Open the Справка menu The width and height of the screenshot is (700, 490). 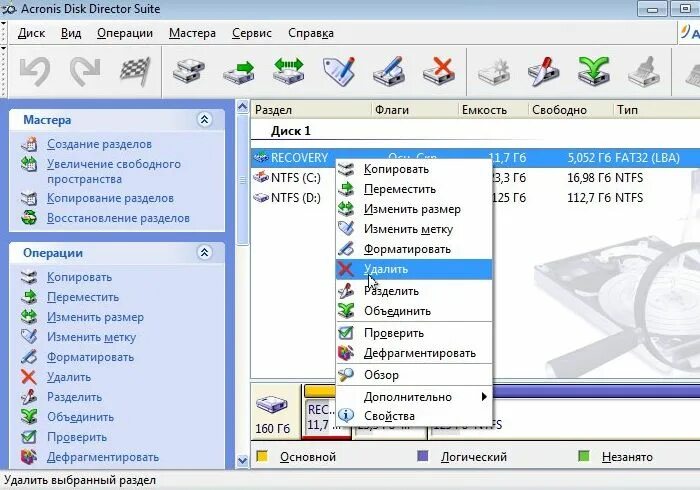click(x=311, y=33)
